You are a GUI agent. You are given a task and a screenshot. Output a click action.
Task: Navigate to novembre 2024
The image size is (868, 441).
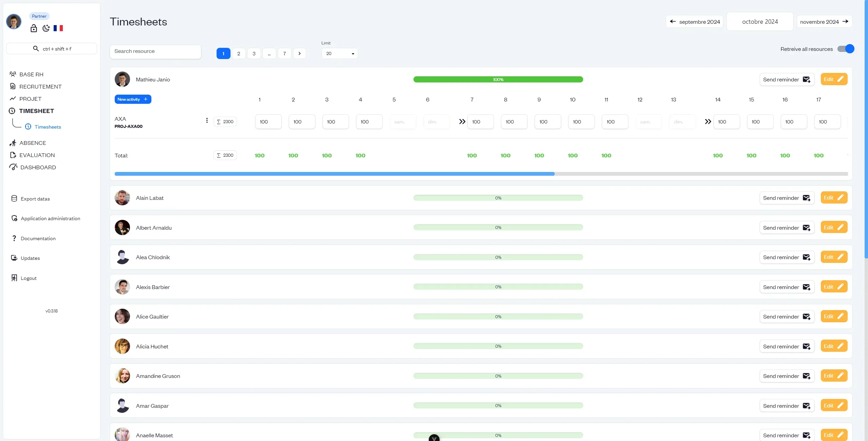pos(823,21)
